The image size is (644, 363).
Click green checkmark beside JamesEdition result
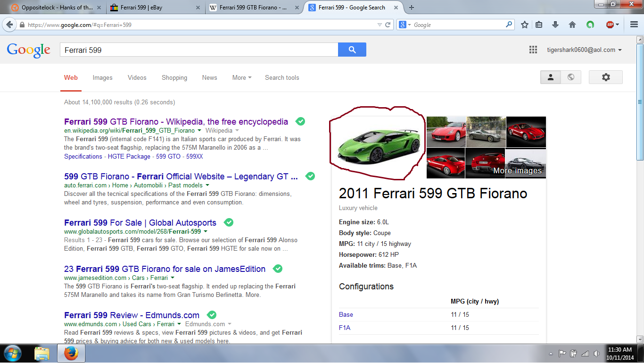click(x=278, y=269)
